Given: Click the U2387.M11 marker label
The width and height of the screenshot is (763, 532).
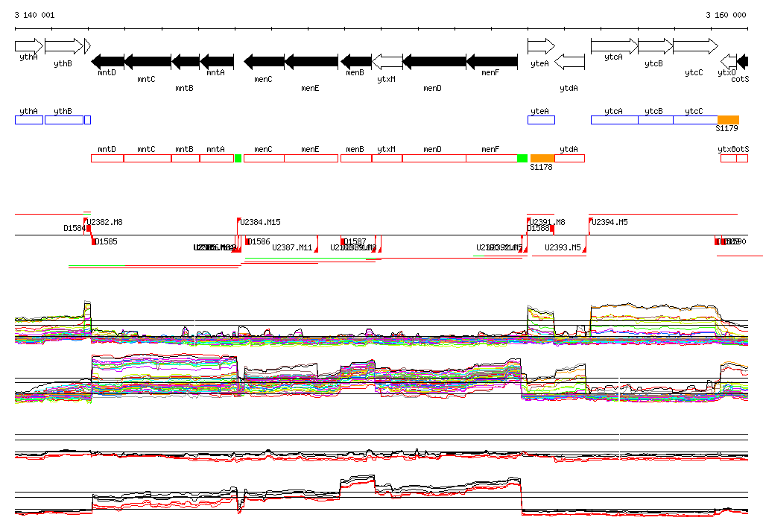Looking at the screenshot, I should click(292, 248).
